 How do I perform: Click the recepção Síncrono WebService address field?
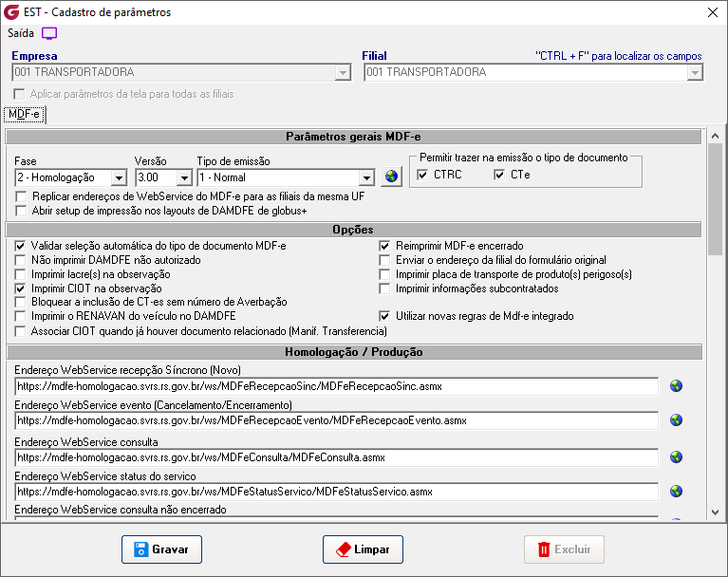[x=337, y=386]
